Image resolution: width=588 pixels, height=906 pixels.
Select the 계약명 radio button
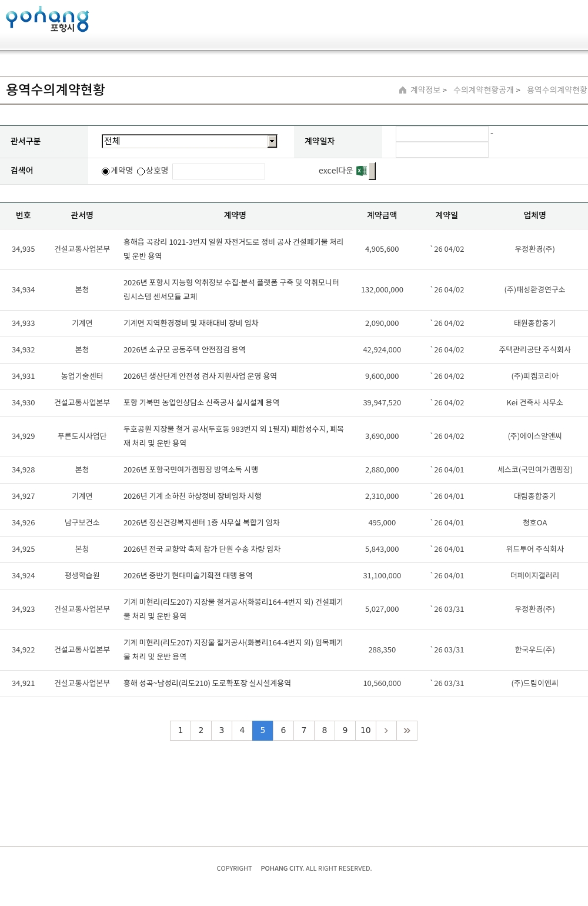[x=106, y=171]
